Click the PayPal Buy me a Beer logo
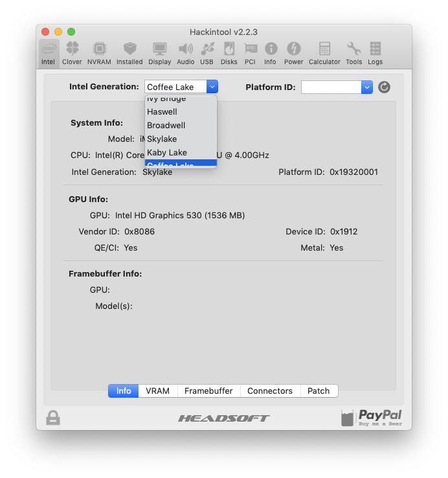 click(372, 418)
